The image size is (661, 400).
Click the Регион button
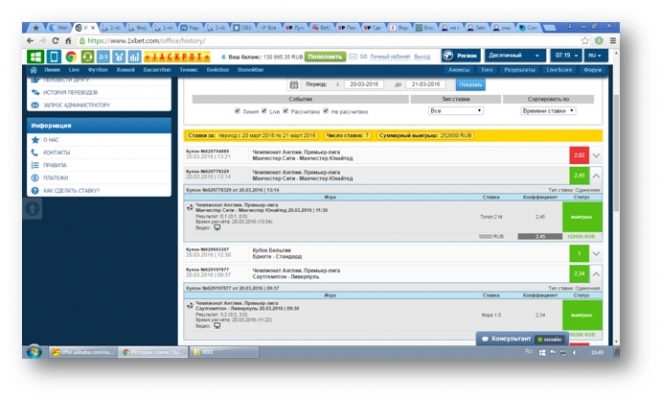pyautogui.click(x=461, y=56)
